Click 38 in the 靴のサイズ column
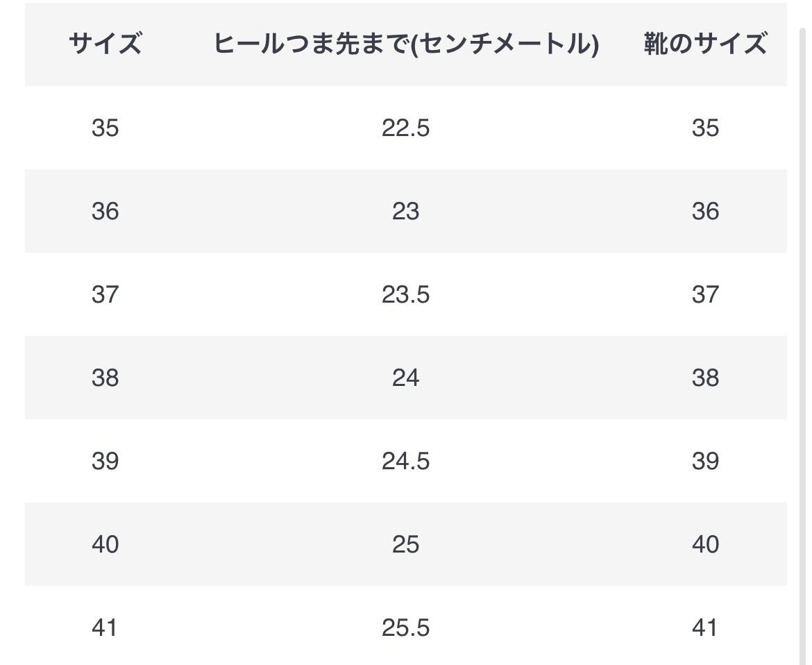The image size is (812, 665). [x=705, y=378]
